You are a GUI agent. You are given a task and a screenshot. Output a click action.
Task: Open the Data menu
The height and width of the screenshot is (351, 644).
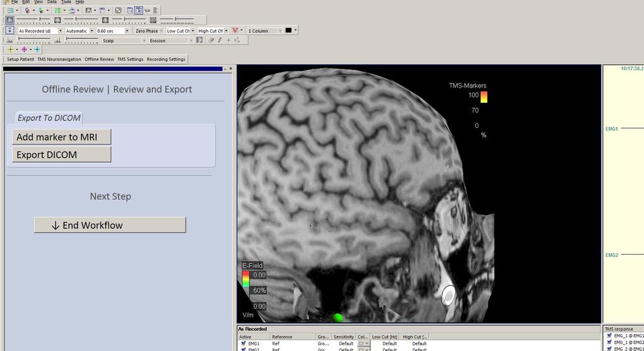coord(52,2)
